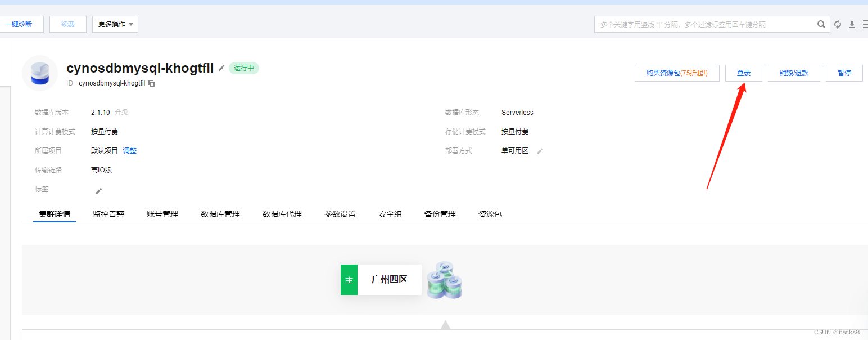
Task: Edit cluster name with pencil icon
Action: click(221, 68)
